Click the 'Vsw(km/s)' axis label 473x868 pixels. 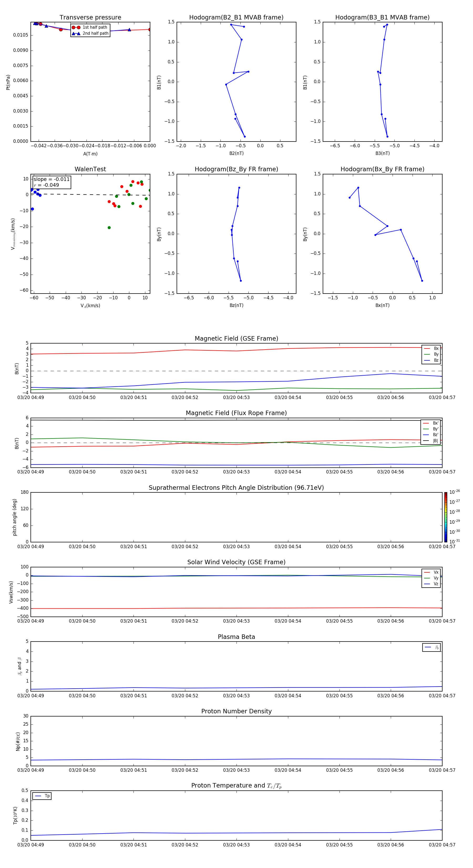pyautogui.click(x=11, y=592)
